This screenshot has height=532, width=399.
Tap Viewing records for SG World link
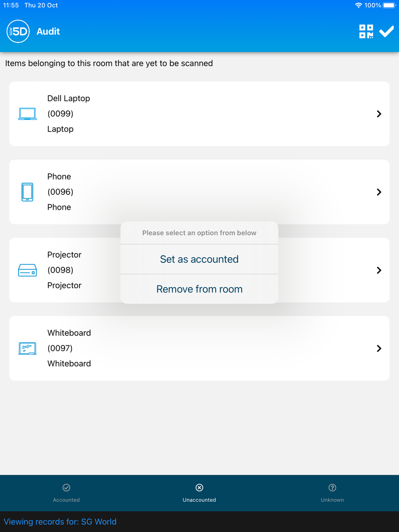coord(60,522)
